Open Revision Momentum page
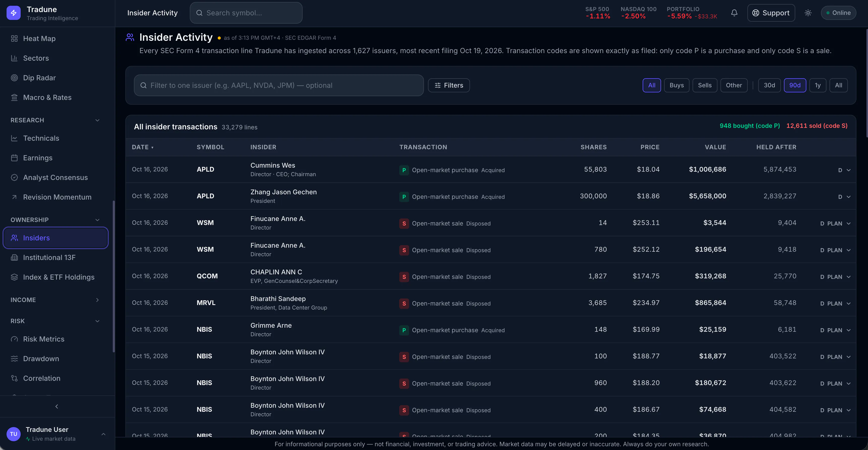This screenshot has width=868, height=450. pyautogui.click(x=56, y=197)
